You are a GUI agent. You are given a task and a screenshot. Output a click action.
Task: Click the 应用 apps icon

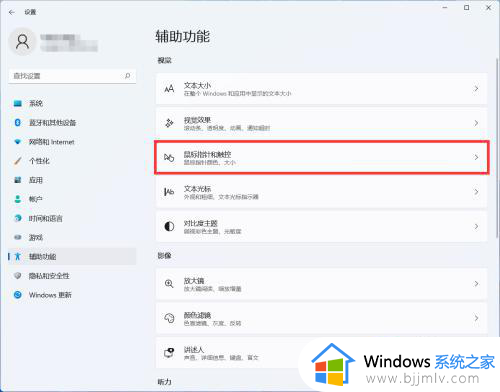pyautogui.click(x=18, y=180)
